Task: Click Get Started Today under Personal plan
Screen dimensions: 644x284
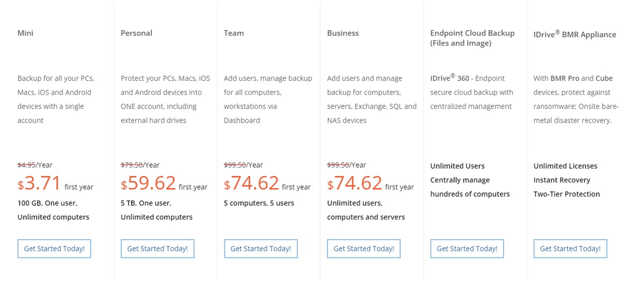Action: (157, 249)
